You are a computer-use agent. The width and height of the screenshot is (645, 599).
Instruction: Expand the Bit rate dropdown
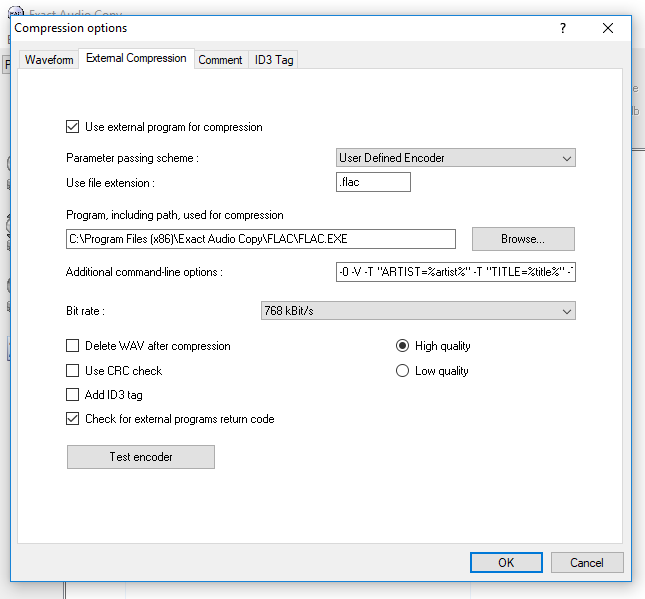(x=417, y=311)
